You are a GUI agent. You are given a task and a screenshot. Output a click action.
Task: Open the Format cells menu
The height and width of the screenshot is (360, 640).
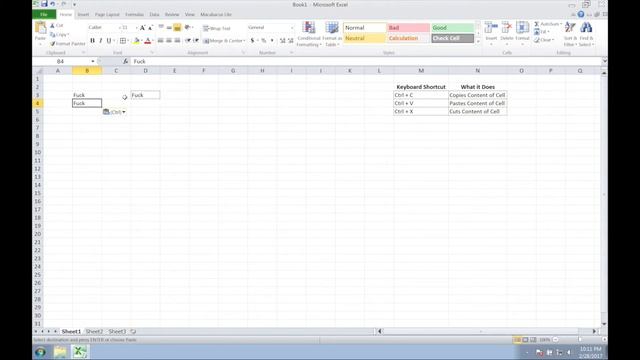click(522, 32)
